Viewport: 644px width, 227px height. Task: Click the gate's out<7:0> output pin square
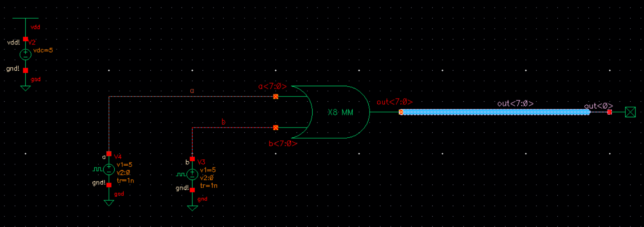click(x=401, y=112)
